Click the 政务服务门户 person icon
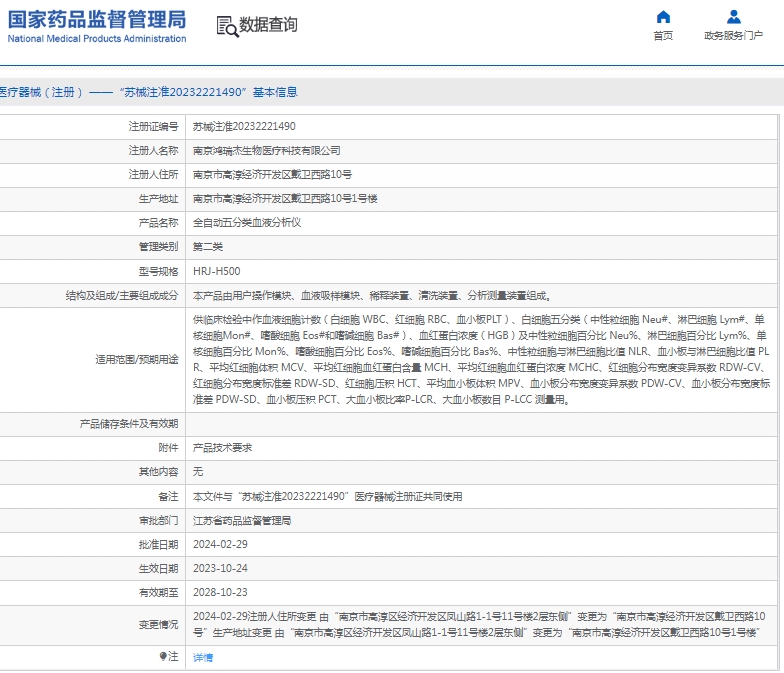 (x=733, y=17)
